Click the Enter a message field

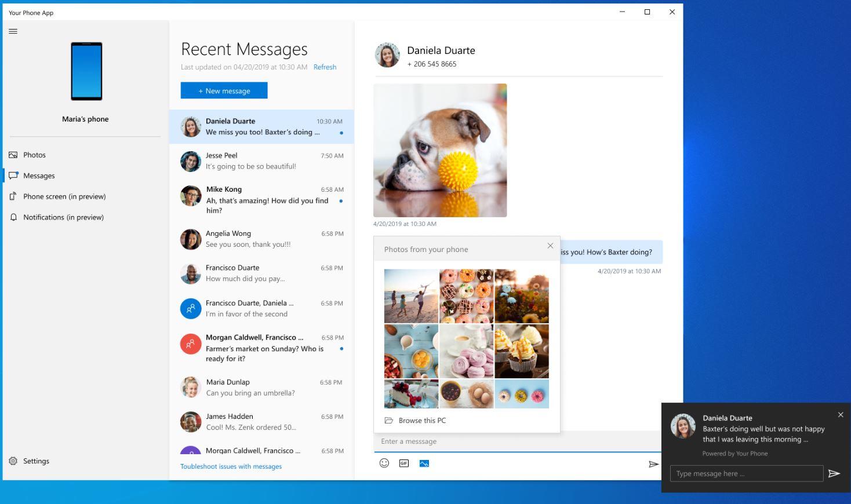pyautogui.click(x=516, y=441)
